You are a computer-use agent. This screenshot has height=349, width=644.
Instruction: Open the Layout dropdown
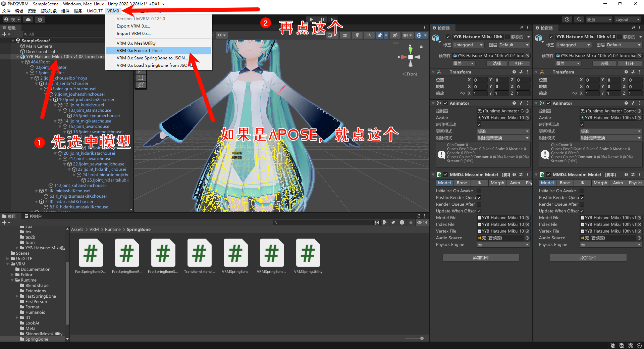(x=627, y=19)
